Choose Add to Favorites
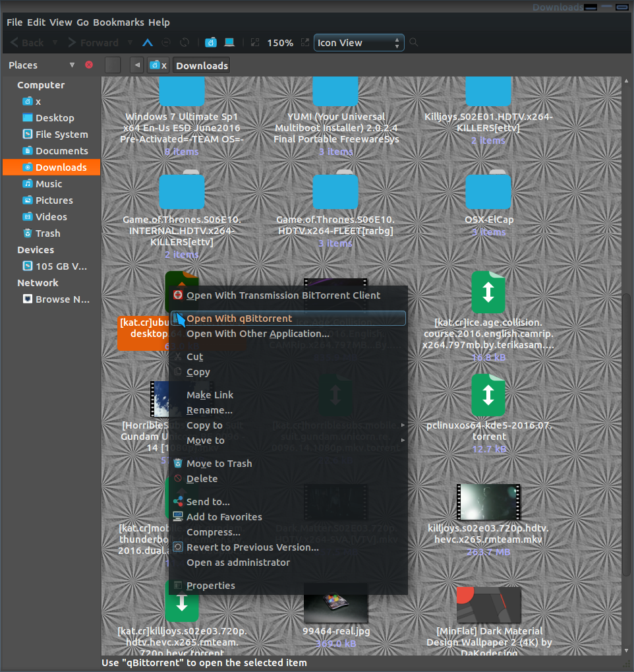Screen dimensions: 634x672 (288, 517)
